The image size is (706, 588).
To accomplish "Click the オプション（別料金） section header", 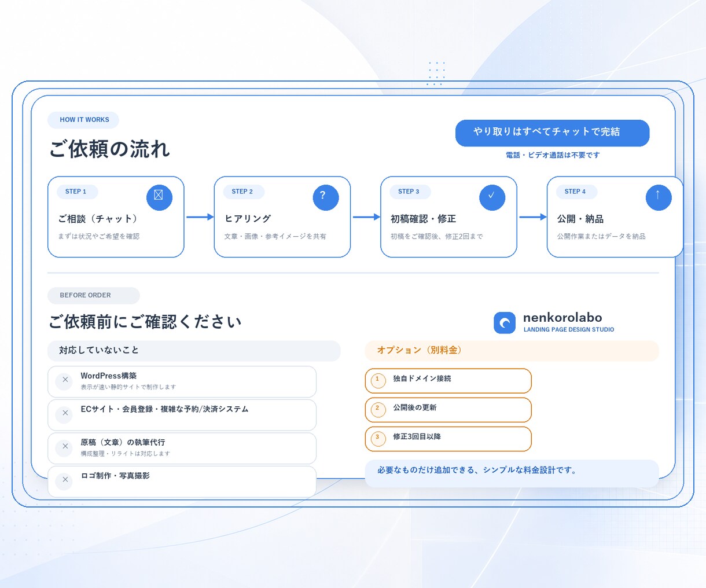I will [x=512, y=351].
